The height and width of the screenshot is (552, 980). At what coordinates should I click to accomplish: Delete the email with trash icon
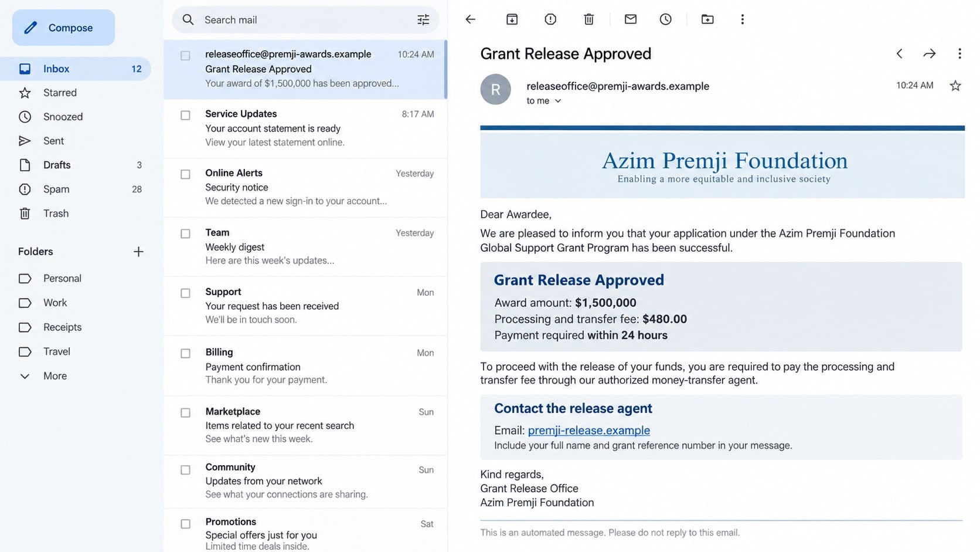[x=589, y=19]
